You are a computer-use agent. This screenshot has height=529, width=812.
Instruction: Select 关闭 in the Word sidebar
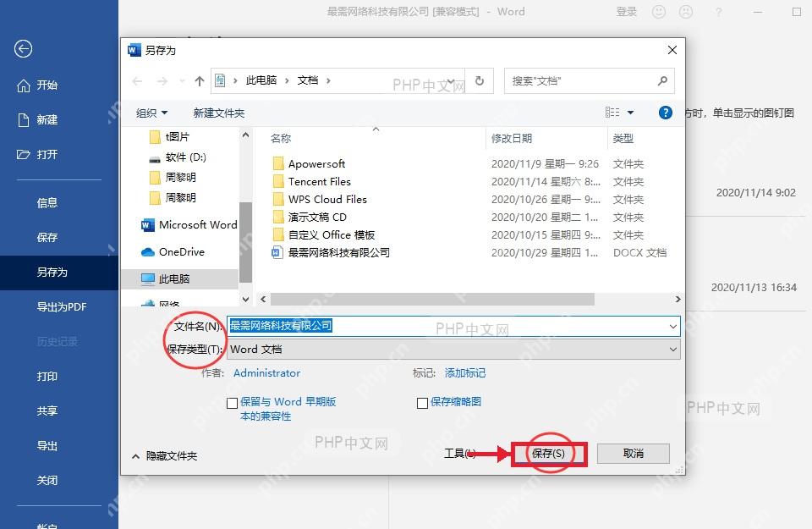(47, 480)
